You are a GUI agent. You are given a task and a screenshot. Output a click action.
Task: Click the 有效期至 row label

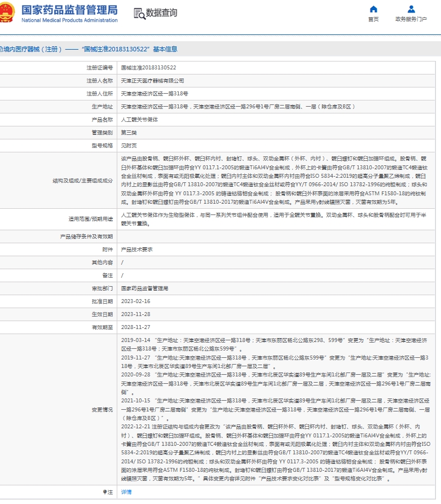tap(102, 327)
